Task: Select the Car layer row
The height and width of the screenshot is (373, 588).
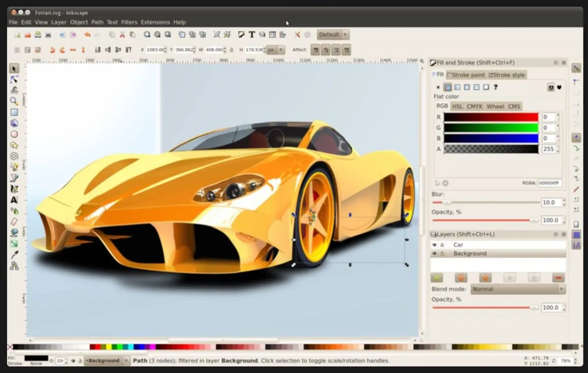Action: [498, 245]
